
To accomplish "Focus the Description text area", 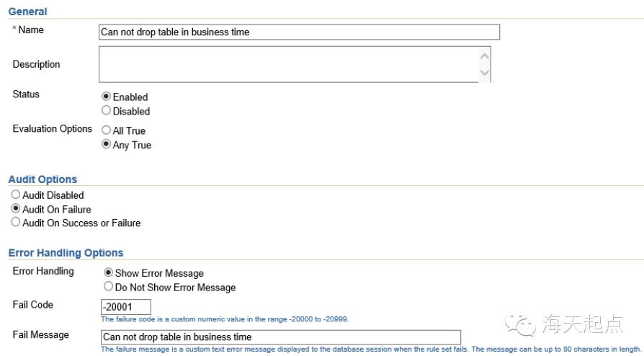I will point(288,64).
